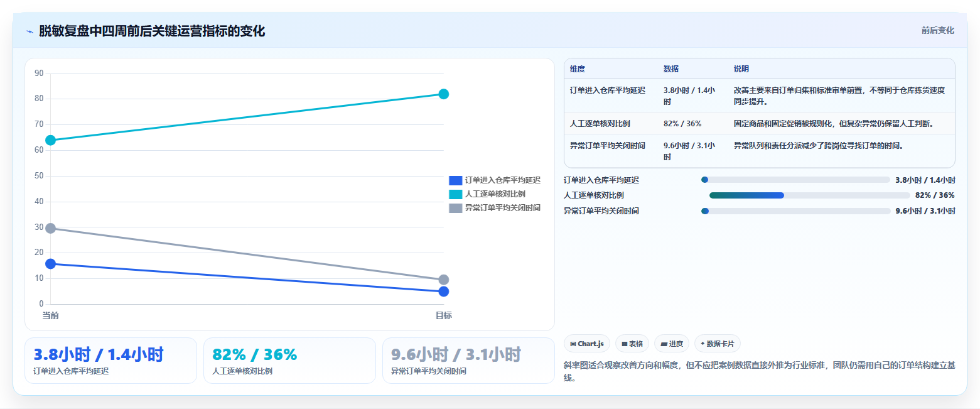Click the dark blue data point at 当前
Viewport: 980px width, 409px height.
pos(51,264)
